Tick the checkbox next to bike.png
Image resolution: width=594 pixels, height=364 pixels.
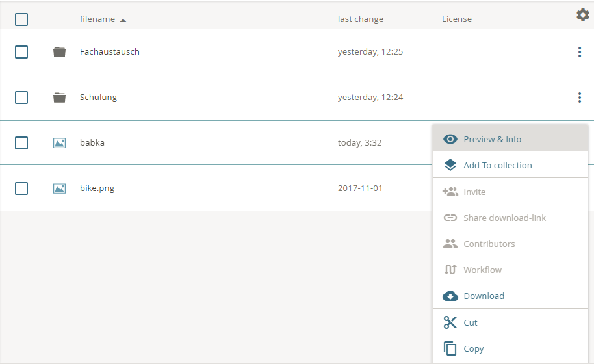tap(21, 188)
